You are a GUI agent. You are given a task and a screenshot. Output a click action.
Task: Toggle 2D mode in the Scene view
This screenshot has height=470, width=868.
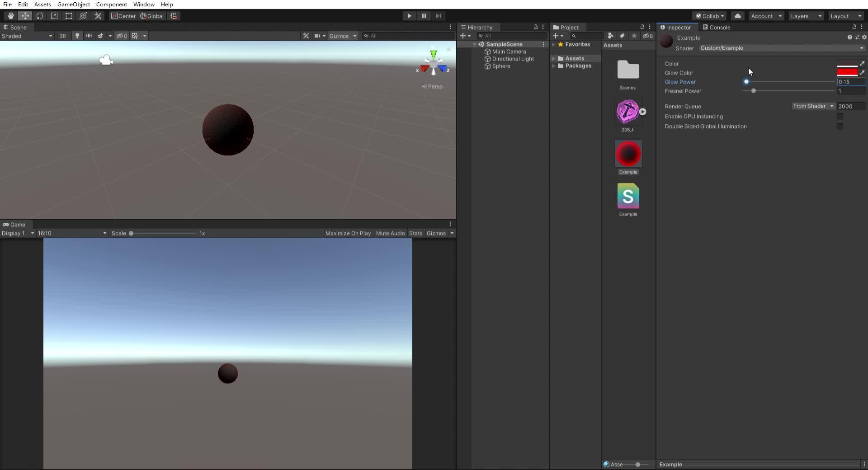(x=63, y=36)
